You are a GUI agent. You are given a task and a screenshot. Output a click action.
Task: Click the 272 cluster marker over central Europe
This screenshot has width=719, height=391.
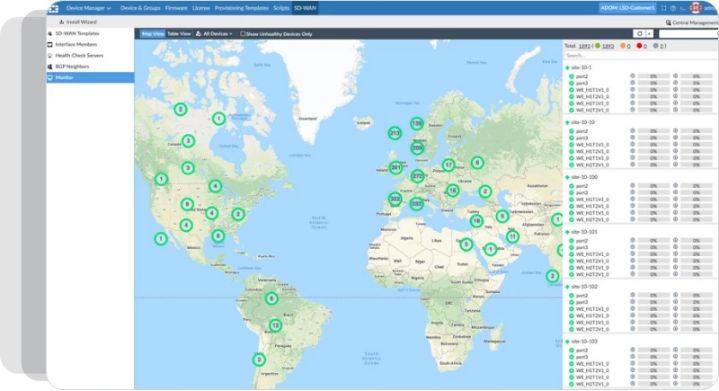point(417,176)
